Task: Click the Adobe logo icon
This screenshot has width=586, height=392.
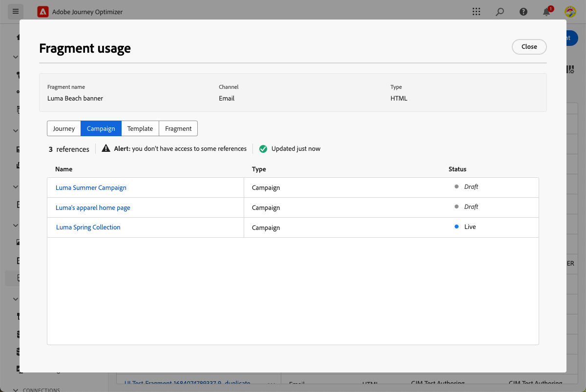Action: coord(43,12)
